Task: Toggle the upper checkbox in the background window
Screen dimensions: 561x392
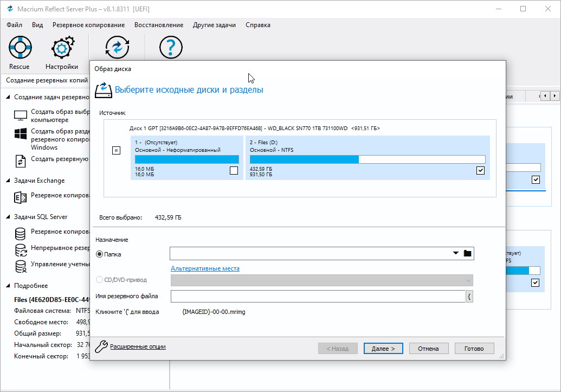Action: point(536,179)
